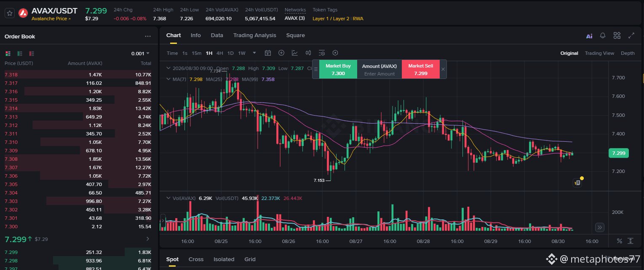Open the chart layout grid icon

(x=617, y=35)
